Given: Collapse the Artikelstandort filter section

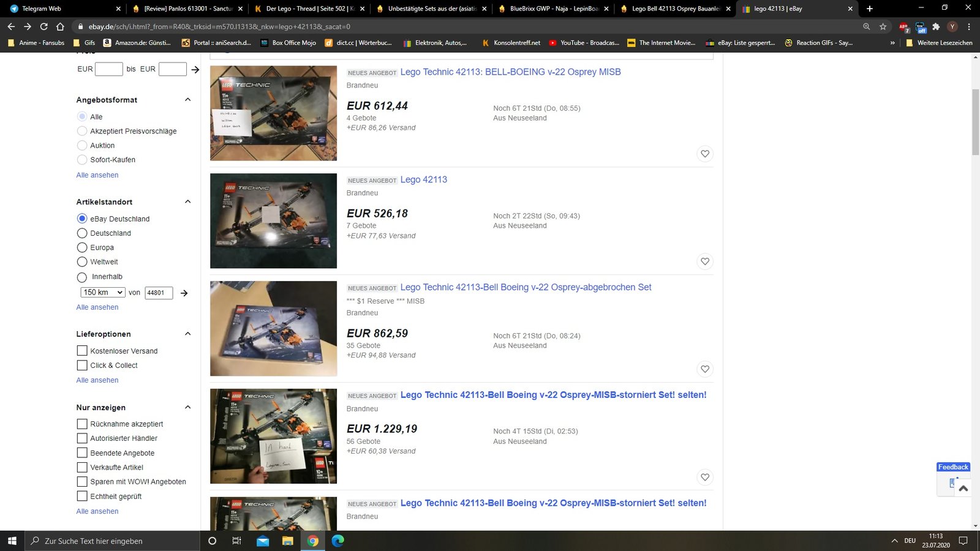Looking at the screenshot, I should point(188,201).
